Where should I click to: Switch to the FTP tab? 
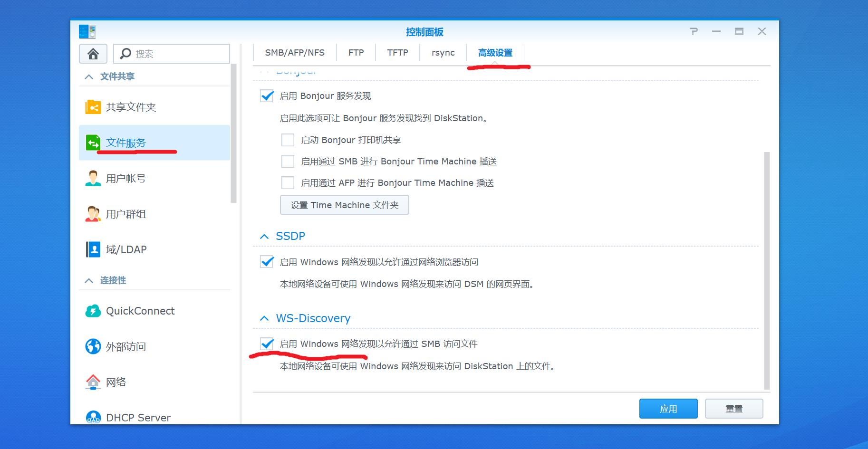tap(356, 52)
